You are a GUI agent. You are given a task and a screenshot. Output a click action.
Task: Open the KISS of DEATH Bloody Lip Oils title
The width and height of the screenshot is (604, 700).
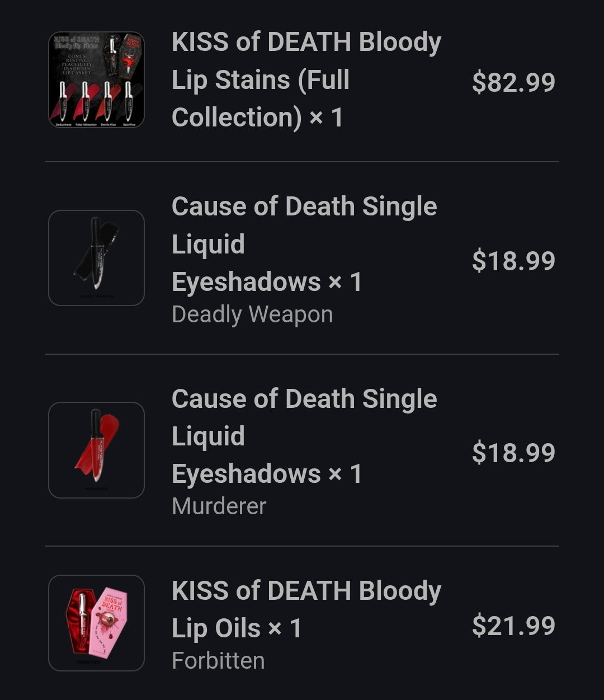coord(306,609)
